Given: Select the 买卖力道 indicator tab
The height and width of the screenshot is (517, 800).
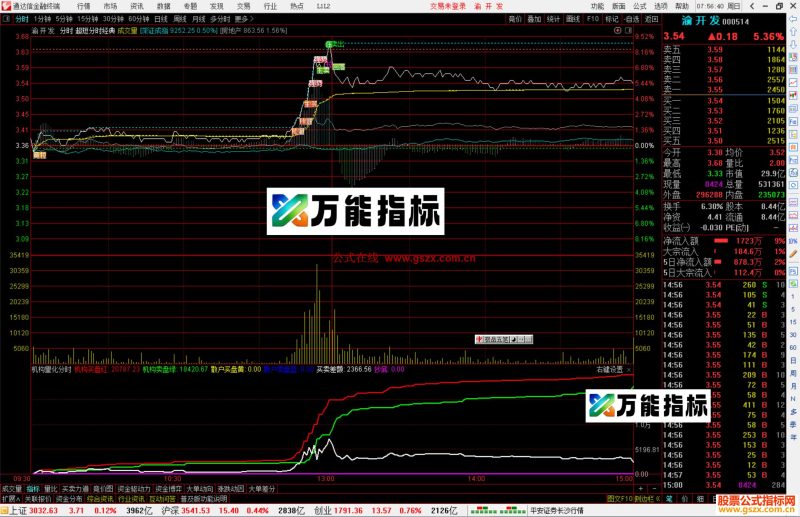Looking at the screenshot, I should 75,489.
